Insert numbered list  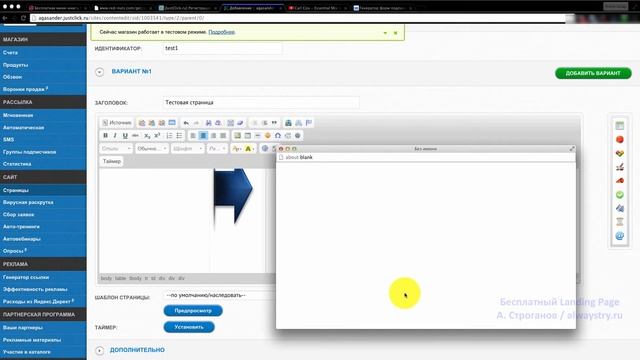tap(169, 136)
